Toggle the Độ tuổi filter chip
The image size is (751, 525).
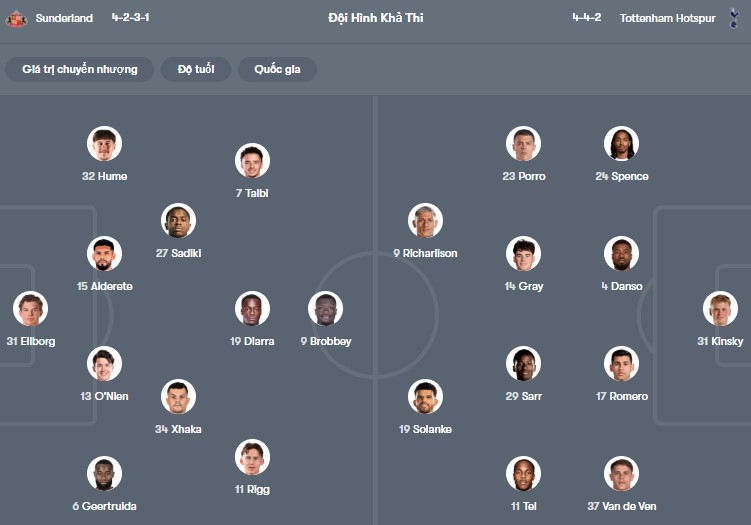coord(196,69)
